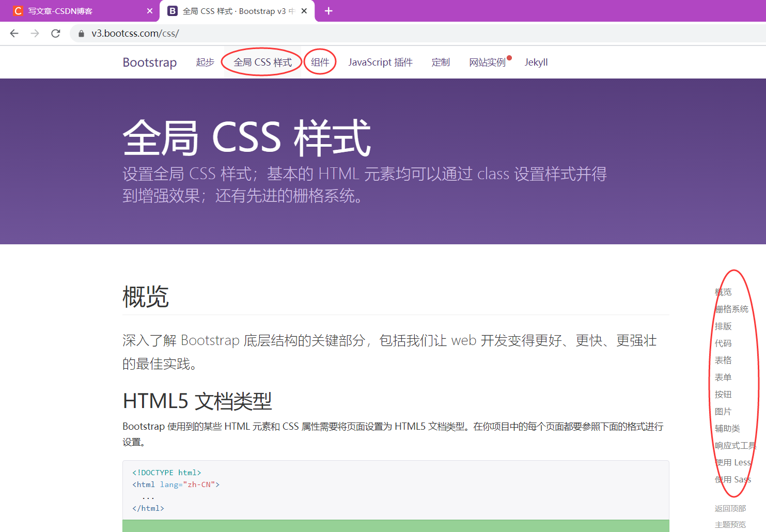Viewport: 766px width, 532px height.
Task: Open 全局 CSS 样式 navbar item
Action: [x=262, y=62]
